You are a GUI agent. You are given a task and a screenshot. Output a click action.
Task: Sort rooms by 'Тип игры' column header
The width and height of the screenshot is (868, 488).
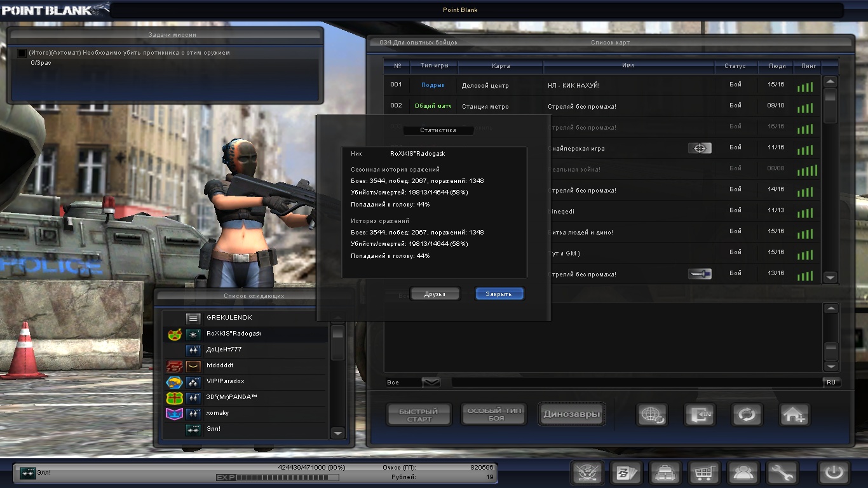coord(435,66)
